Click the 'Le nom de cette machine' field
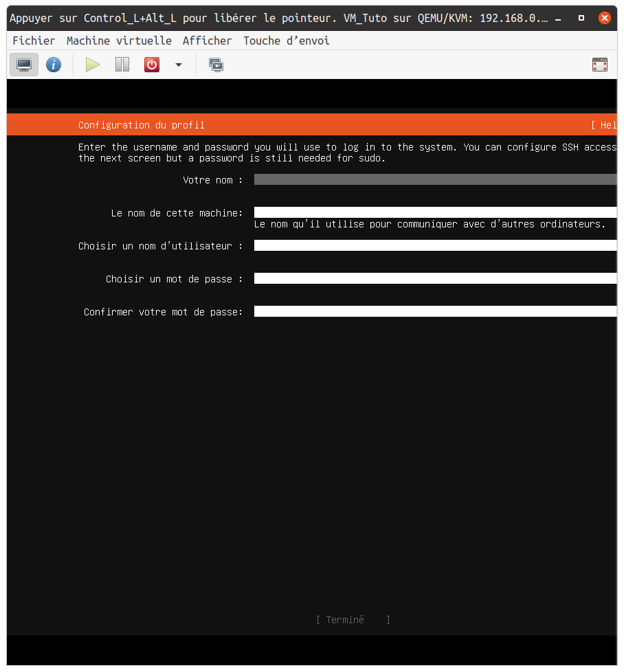Image resolution: width=624 pixels, height=672 pixels. pyautogui.click(x=435, y=213)
